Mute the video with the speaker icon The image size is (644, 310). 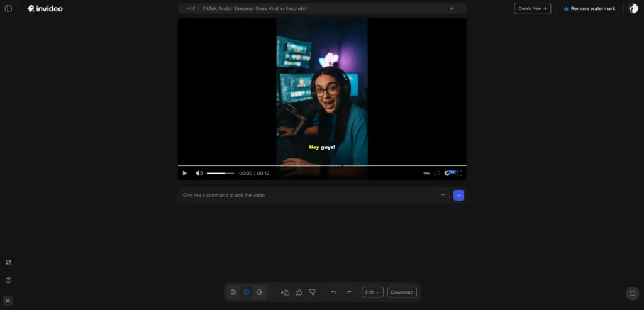tap(199, 174)
